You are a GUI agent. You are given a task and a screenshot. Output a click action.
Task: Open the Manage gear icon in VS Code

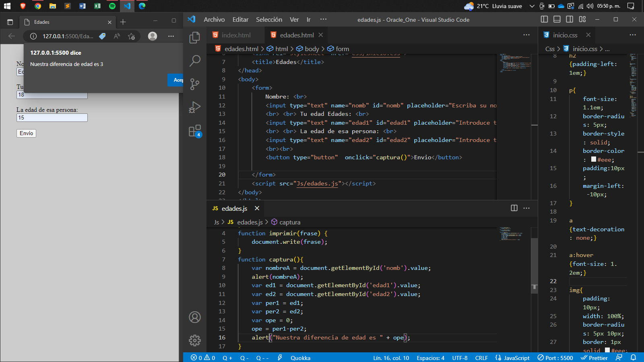click(195, 341)
